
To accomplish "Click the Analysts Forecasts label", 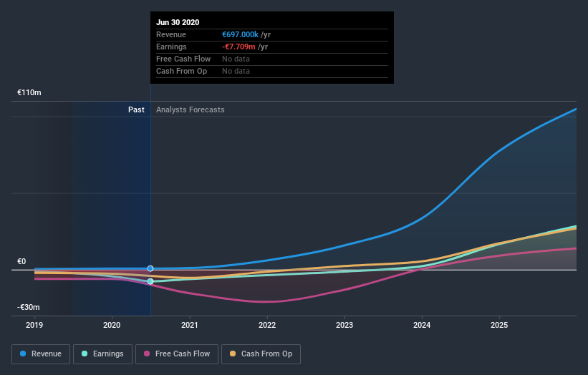I will tap(190, 109).
